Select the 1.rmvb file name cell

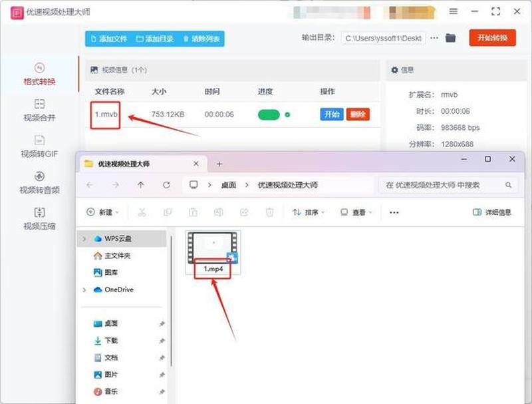click(x=106, y=114)
